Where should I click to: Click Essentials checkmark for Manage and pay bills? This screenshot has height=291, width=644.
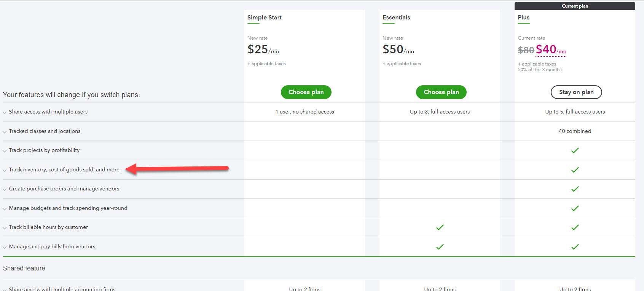pos(440,247)
